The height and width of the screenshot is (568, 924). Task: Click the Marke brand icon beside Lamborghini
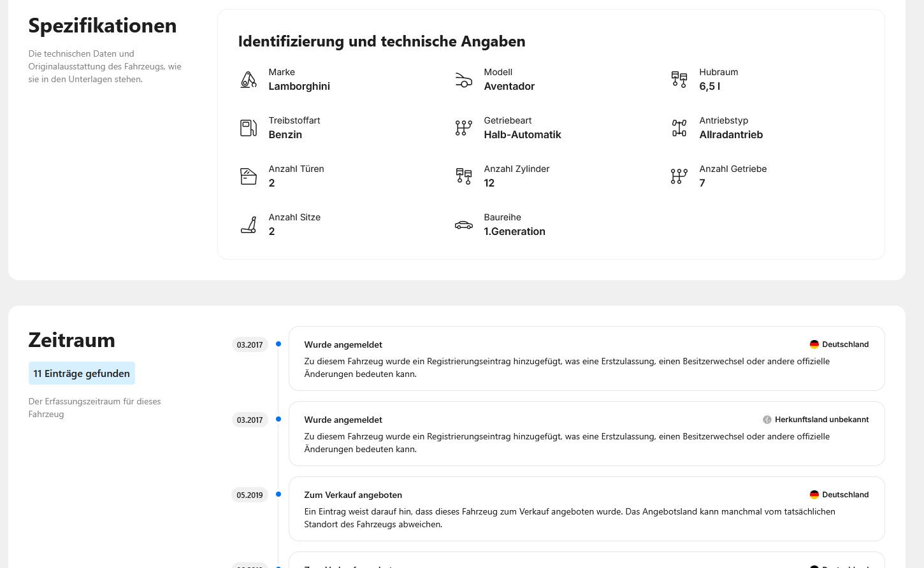249,80
